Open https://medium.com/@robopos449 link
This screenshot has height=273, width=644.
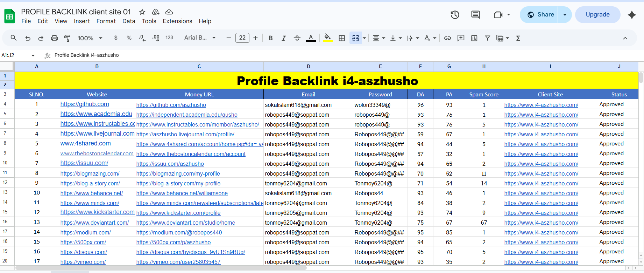(179, 232)
